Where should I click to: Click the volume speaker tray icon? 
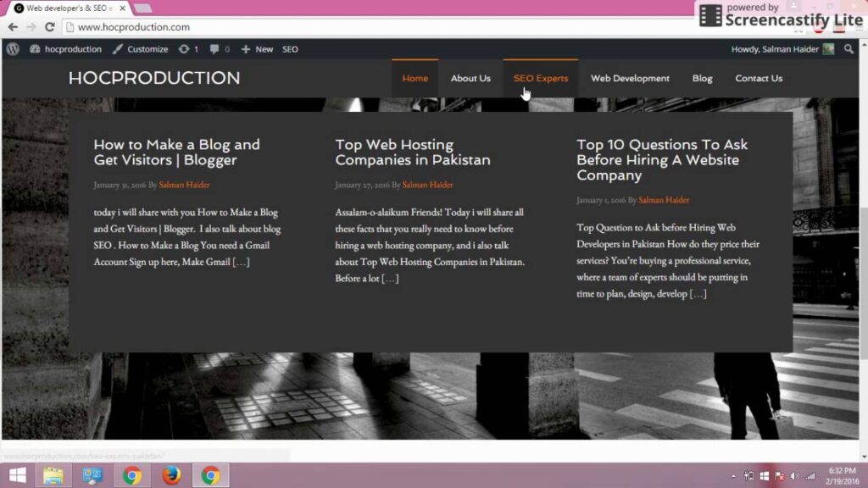[x=794, y=476]
